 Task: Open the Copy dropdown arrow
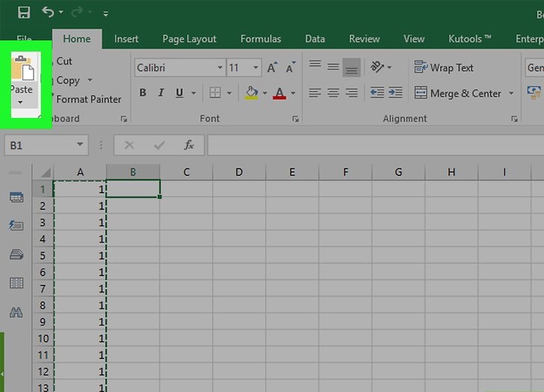[90, 80]
